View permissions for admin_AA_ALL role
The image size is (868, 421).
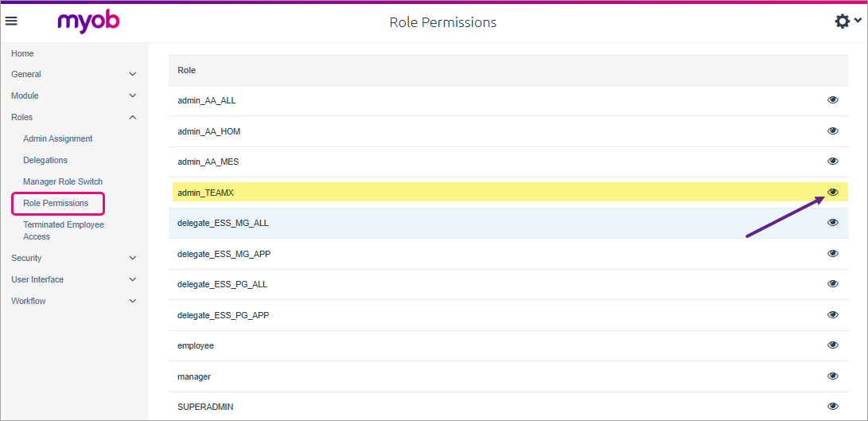pos(833,100)
